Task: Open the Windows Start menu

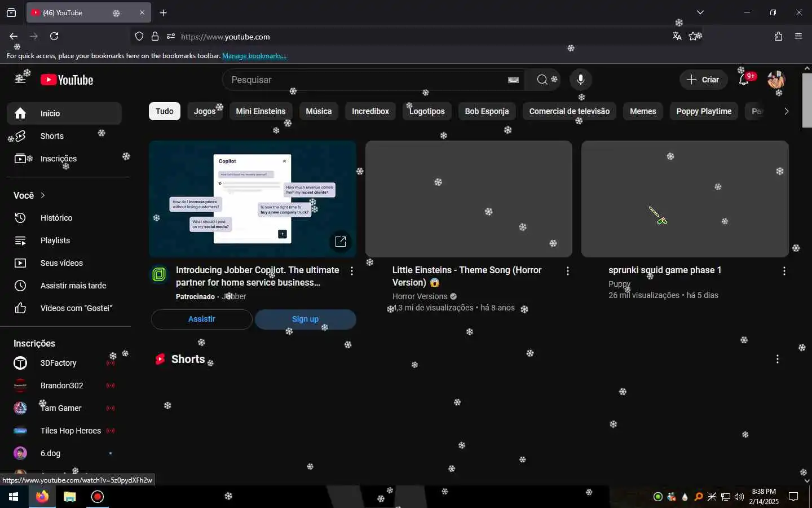Action: coord(14,497)
